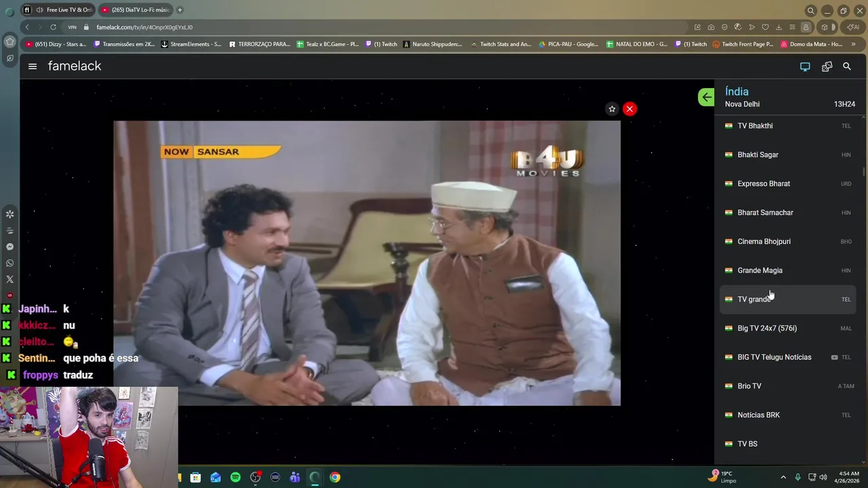Open the StreamElements bookmark
Screen dimensions: 868x488
pyautogui.click(x=191, y=44)
